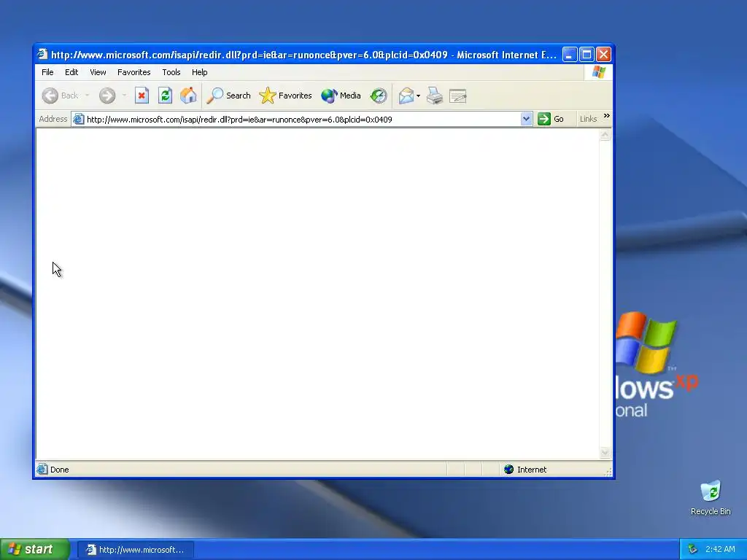Expand the Address bar dropdown list

point(526,119)
